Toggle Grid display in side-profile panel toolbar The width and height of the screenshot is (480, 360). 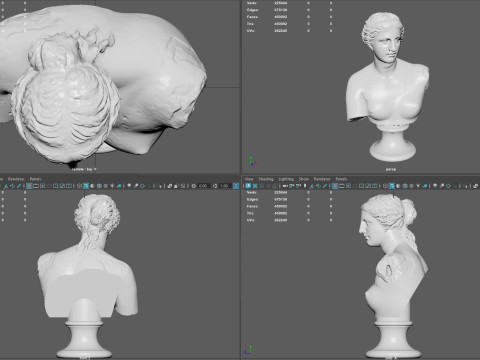[x=335, y=186]
